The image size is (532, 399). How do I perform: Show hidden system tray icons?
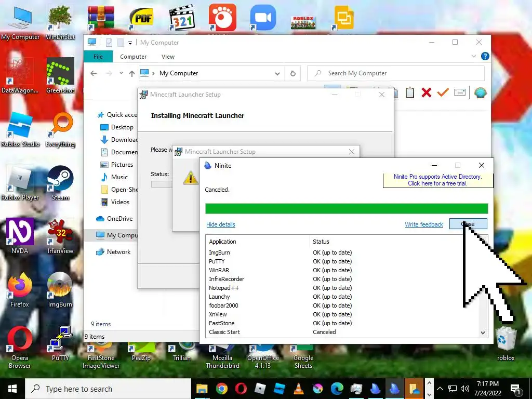click(x=440, y=389)
